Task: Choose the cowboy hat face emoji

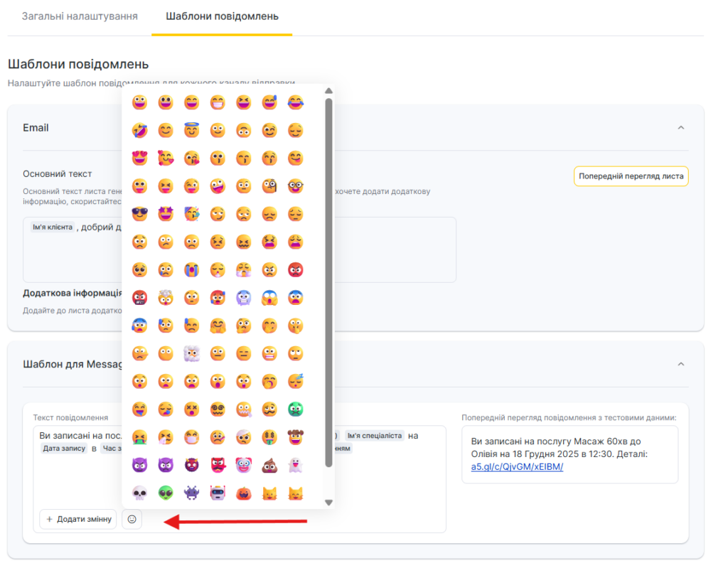Action: click(296, 436)
